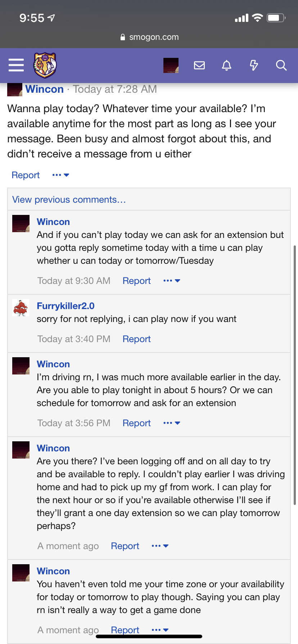Report the 9:30 AM Wincon comment

136,281
